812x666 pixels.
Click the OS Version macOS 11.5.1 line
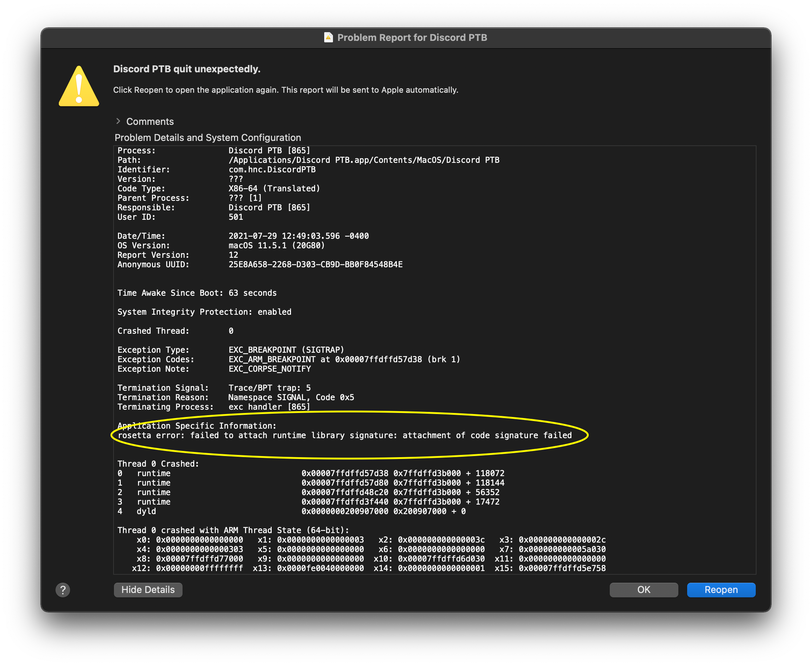pos(276,245)
